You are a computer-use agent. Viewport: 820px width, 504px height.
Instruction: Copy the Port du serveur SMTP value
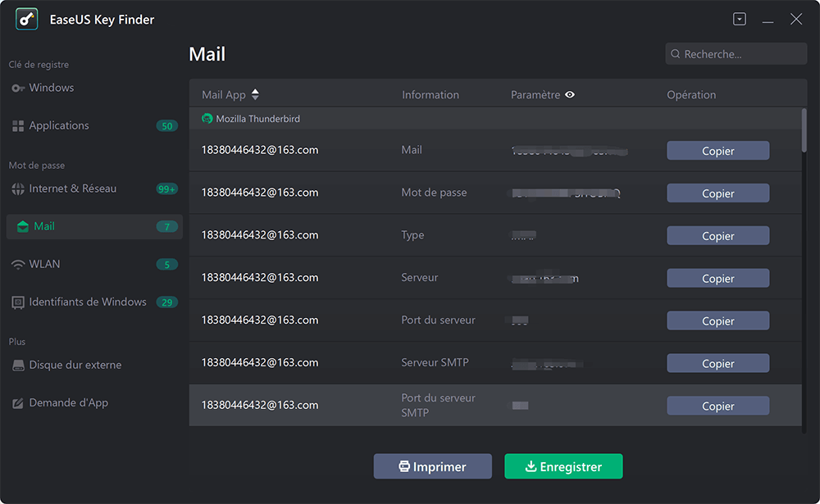(x=717, y=406)
